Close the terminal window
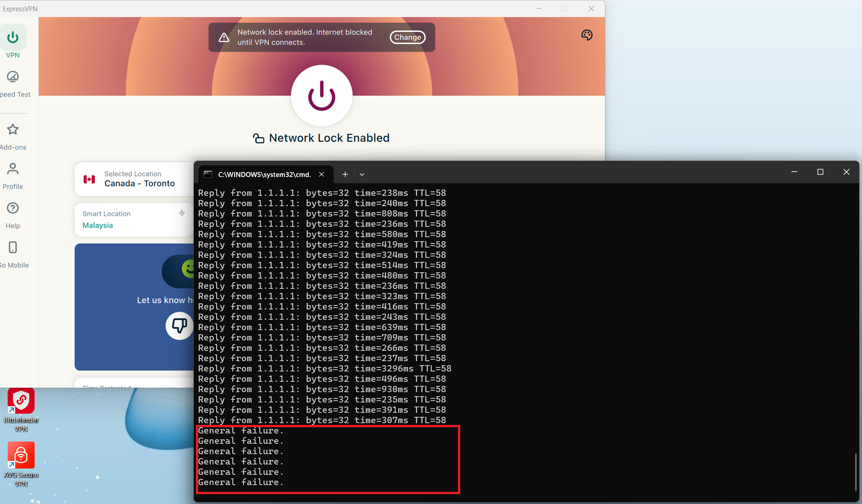Image resolution: width=862 pixels, height=504 pixels. [x=846, y=172]
